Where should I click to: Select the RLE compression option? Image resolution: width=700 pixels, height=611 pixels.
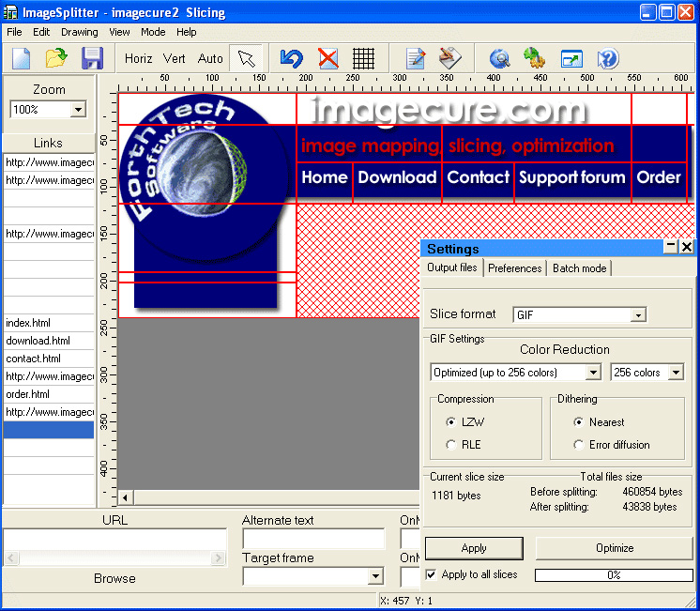click(x=452, y=445)
